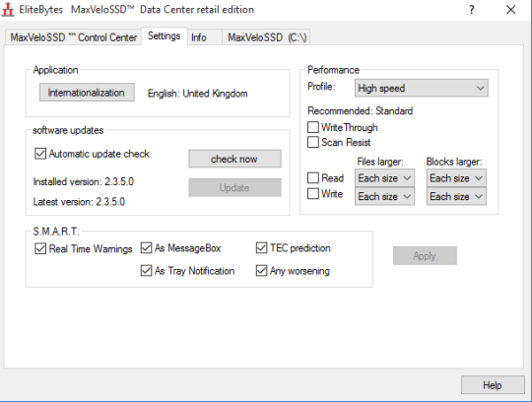Toggle Real Time Warnings checkbox
The height and width of the screenshot is (402, 532).
(x=40, y=248)
